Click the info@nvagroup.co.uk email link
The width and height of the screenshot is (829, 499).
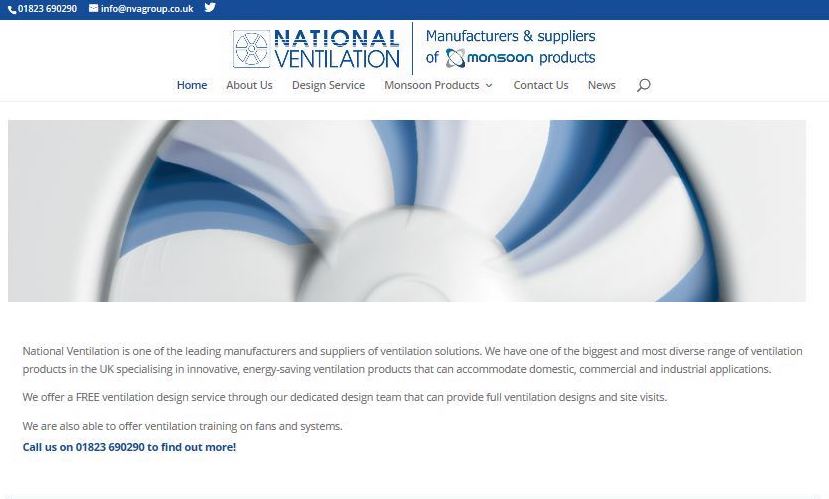pos(147,9)
